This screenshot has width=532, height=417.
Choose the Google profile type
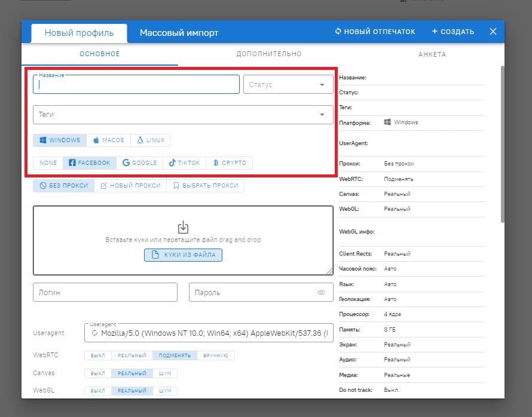[140, 162]
